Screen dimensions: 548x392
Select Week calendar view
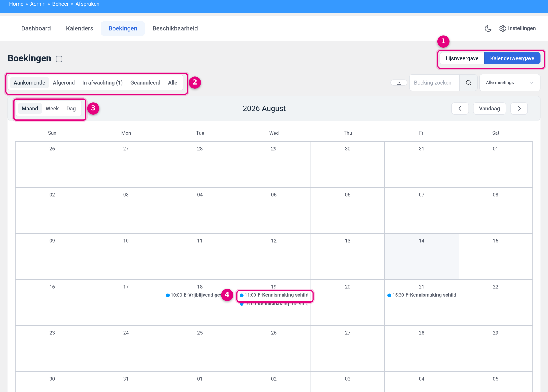tap(52, 109)
